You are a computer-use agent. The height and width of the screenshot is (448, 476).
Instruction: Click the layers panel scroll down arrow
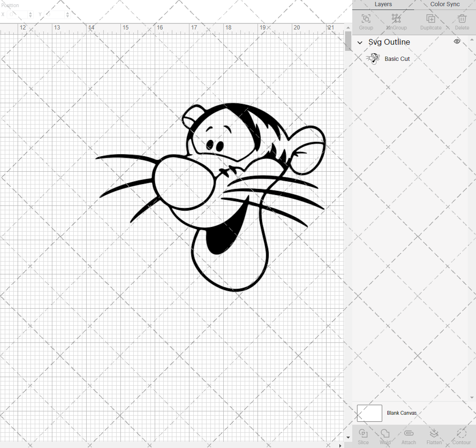pyautogui.click(x=472, y=397)
